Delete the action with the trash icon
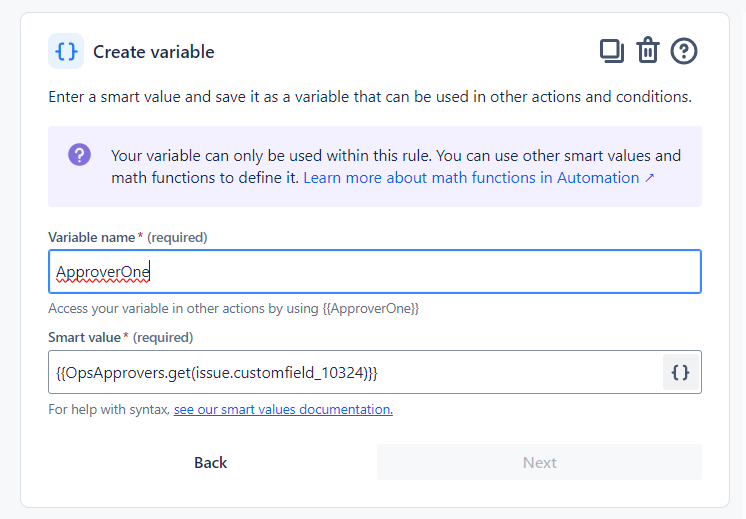Screen dimensions: 746x519 pyautogui.click(x=648, y=51)
